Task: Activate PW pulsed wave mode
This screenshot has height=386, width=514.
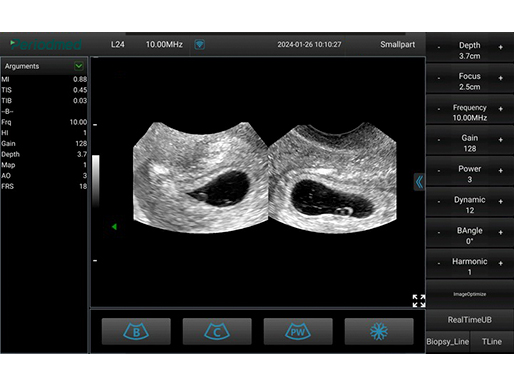Action: point(298,331)
